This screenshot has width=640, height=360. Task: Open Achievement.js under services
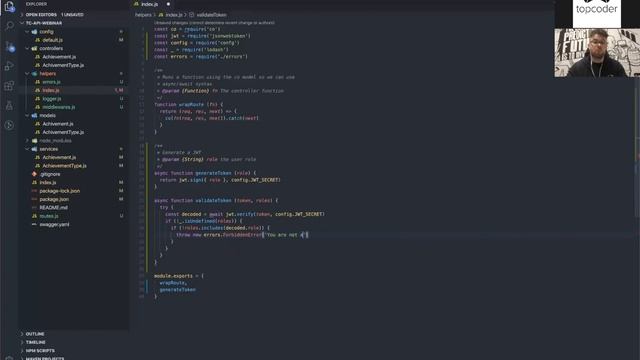pyautogui.click(x=59, y=157)
